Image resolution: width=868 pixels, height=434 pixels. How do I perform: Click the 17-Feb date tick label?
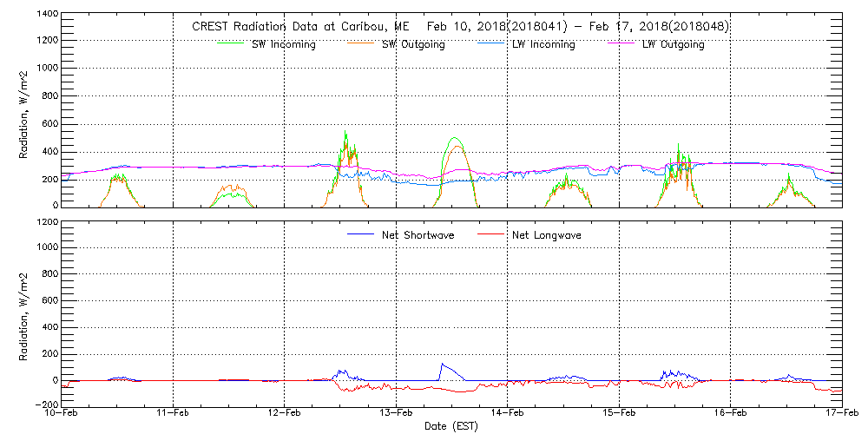point(841,414)
